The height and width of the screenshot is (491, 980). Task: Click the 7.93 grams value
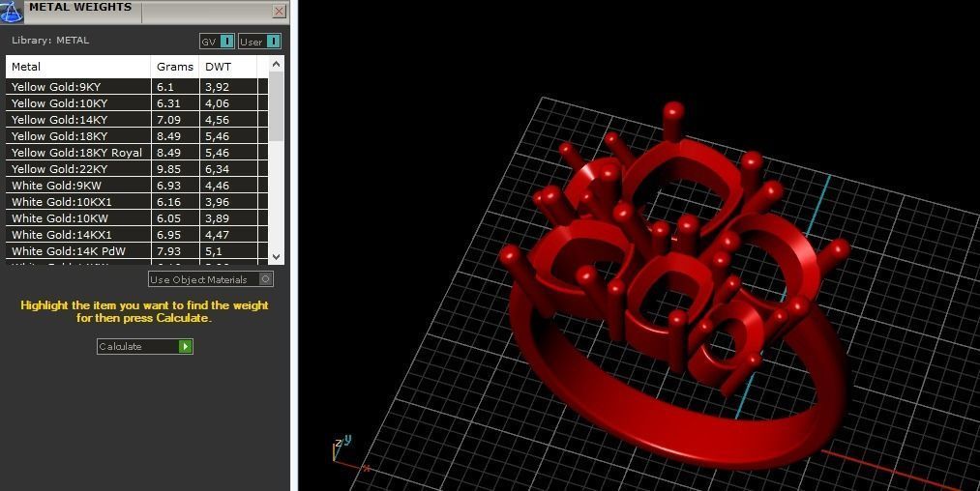(x=168, y=251)
